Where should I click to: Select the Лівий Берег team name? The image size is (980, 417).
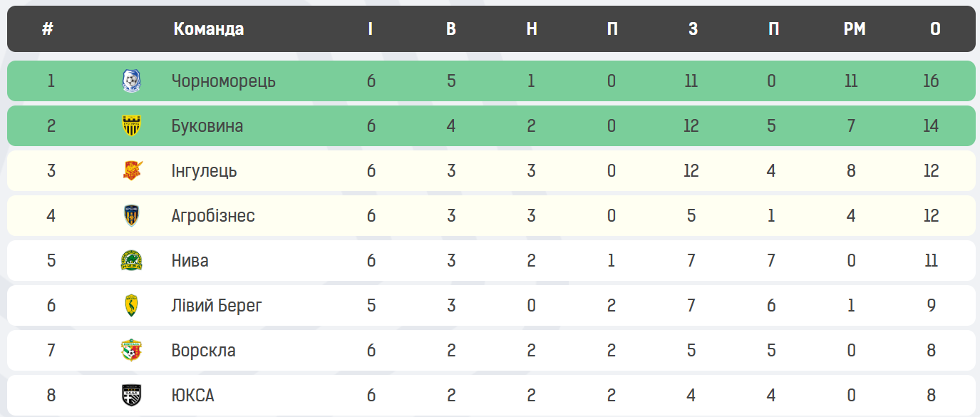pyautogui.click(x=217, y=305)
